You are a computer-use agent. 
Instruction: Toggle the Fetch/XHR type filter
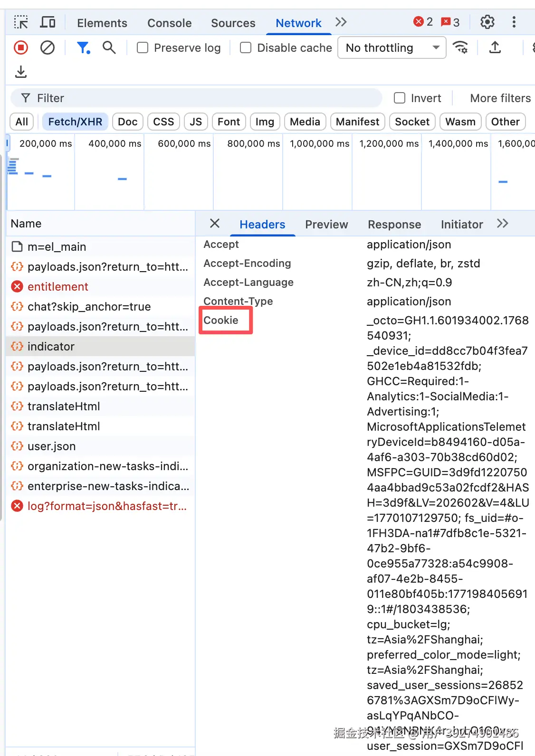coord(75,122)
